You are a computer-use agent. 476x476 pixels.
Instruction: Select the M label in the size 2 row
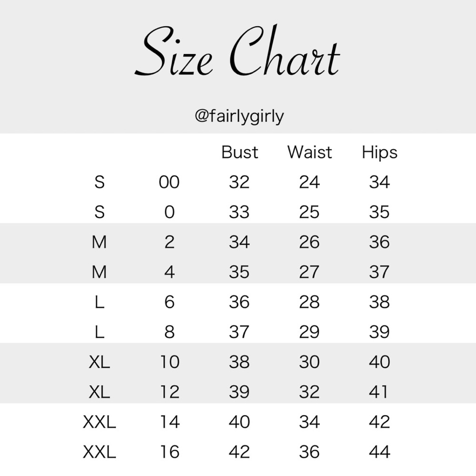pyautogui.click(x=99, y=242)
